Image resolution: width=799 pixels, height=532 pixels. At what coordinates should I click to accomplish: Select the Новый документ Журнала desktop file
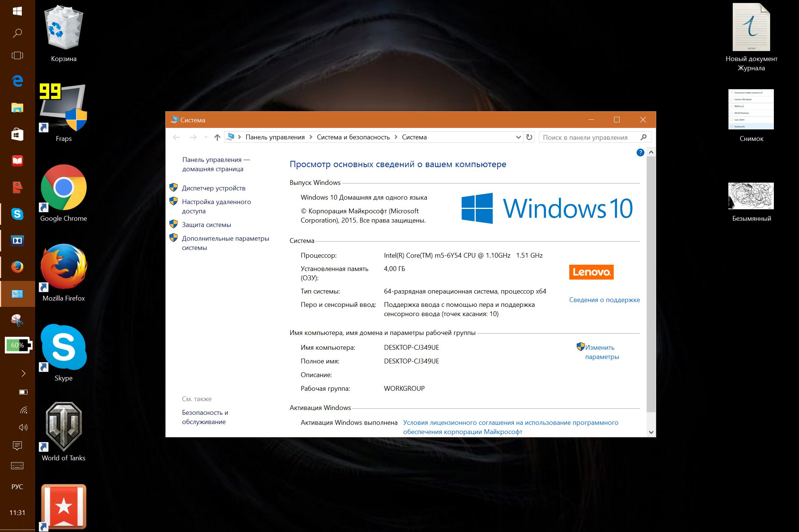[x=751, y=37]
